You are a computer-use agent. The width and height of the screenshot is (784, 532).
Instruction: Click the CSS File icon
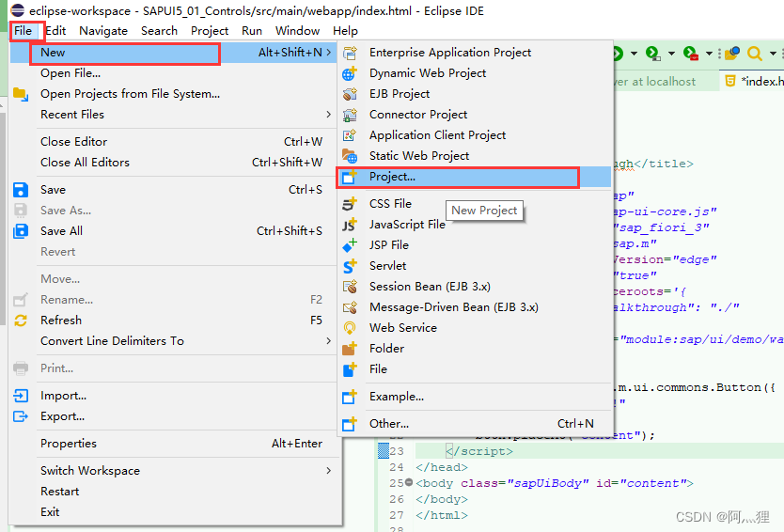click(350, 204)
